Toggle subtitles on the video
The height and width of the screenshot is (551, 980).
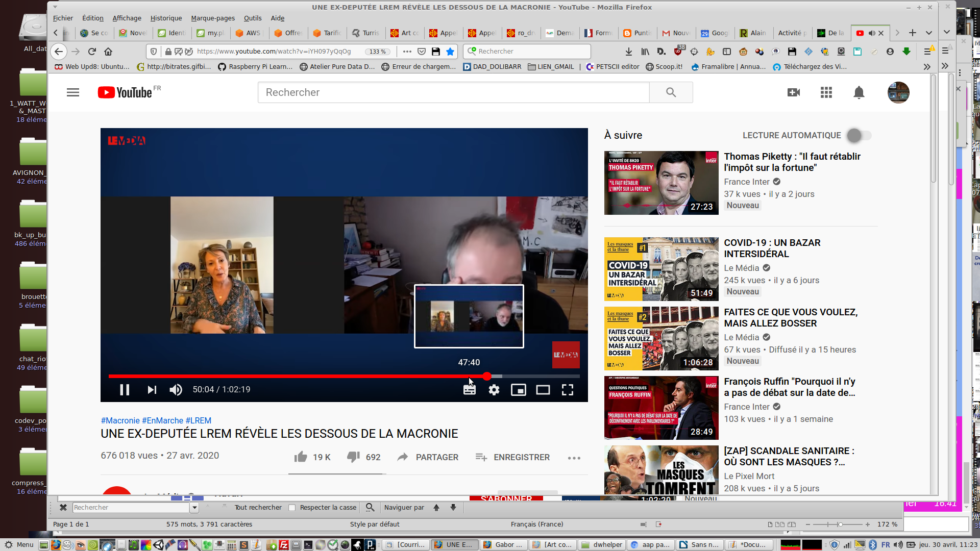[469, 390]
